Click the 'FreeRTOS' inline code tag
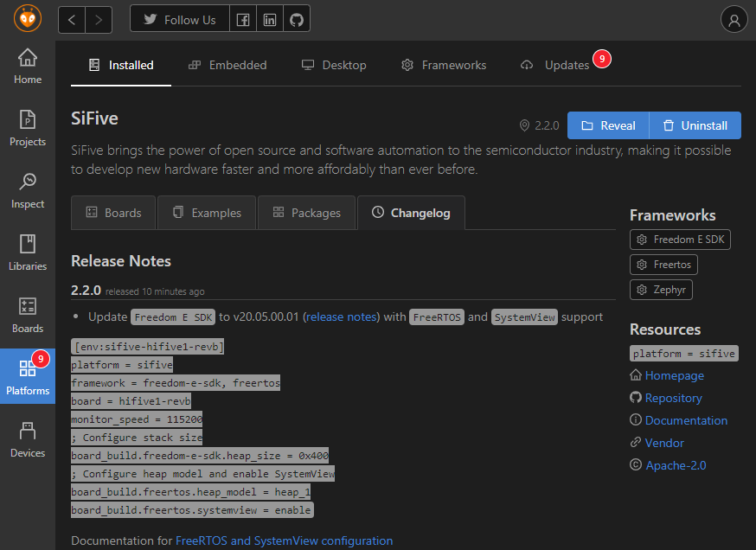Image resolution: width=756 pixels, height=550 pixels. coord(437,317)
